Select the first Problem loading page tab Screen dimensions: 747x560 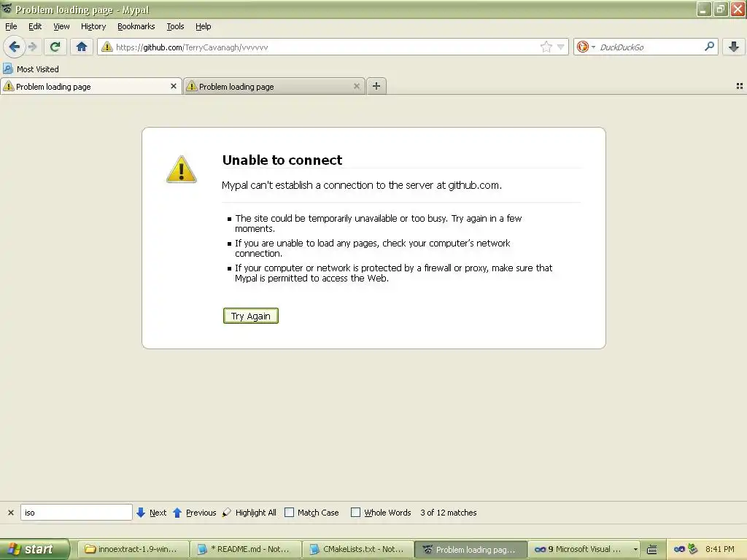[90, 86]
